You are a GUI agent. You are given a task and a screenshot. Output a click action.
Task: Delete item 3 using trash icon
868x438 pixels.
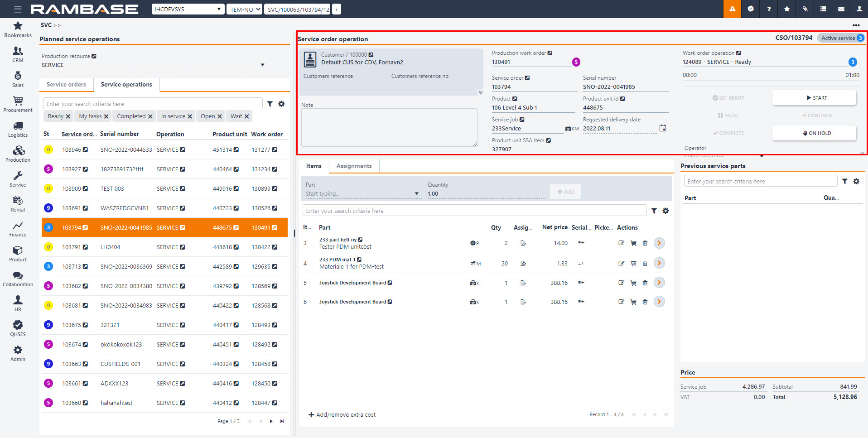coord(645,243)
